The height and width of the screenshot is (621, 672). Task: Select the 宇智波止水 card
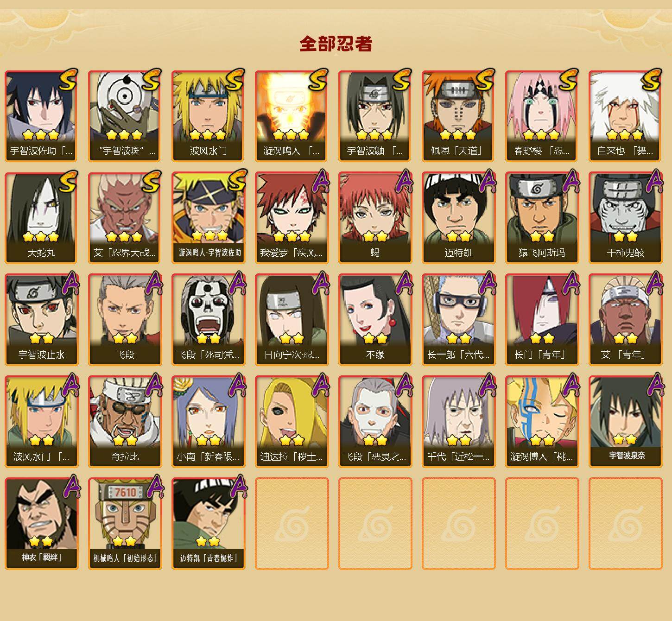pyautogui.click(x=41, y=320)
